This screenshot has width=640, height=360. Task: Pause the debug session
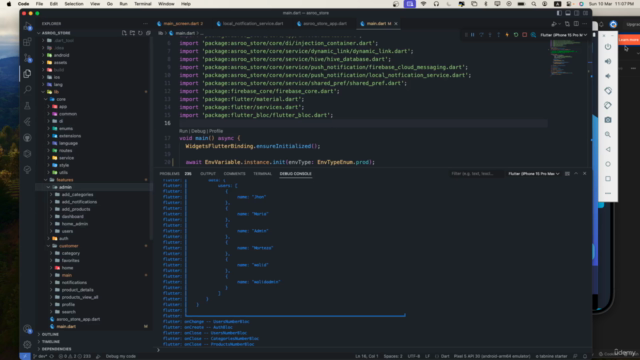tap(473, 35)
